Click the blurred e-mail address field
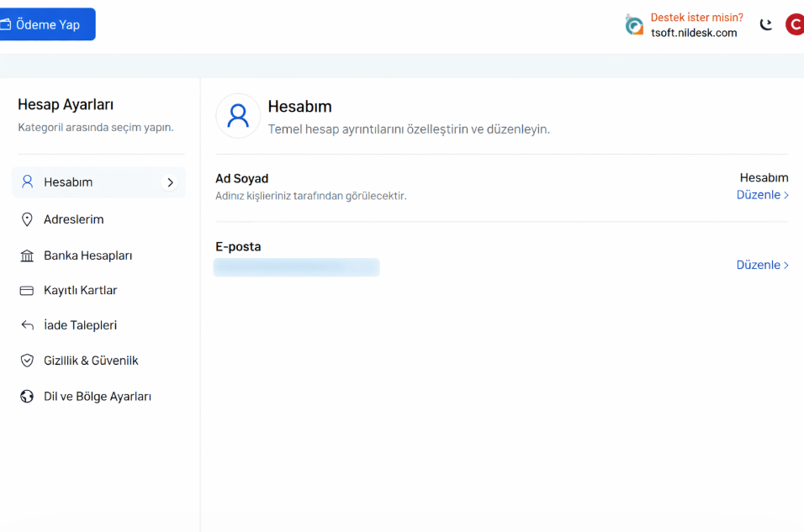This screenshot has width=804, height=532. 296,267
